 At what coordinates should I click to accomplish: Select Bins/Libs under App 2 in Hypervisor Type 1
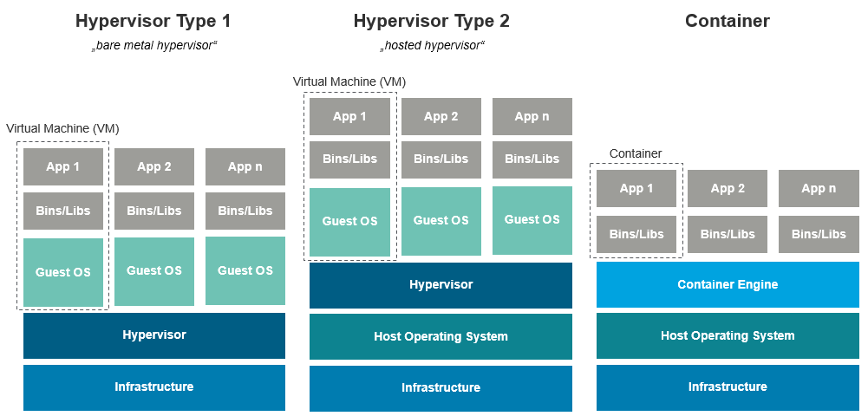pyautogui.click(x=154, y=211)
